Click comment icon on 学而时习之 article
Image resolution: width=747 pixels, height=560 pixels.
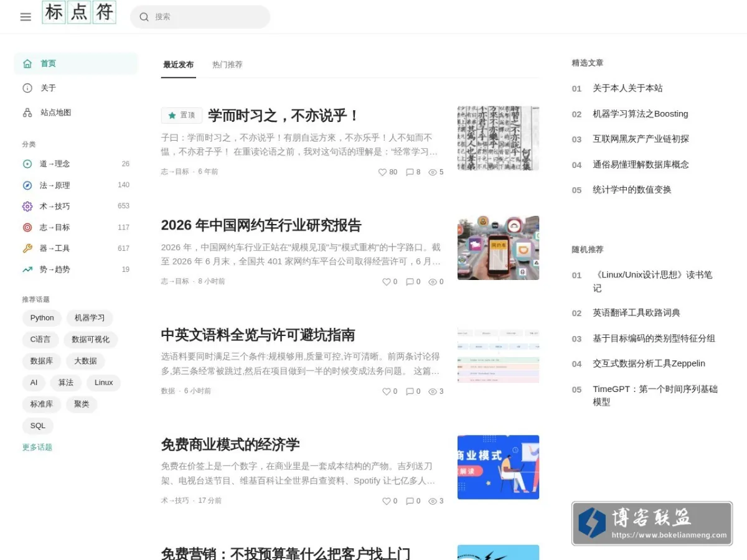pos(410,172)
